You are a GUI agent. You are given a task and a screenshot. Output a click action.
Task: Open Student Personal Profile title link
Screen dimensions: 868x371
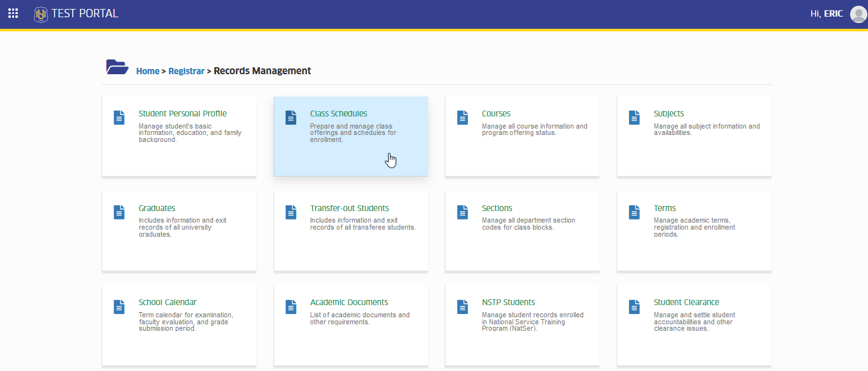pos(183,114)
